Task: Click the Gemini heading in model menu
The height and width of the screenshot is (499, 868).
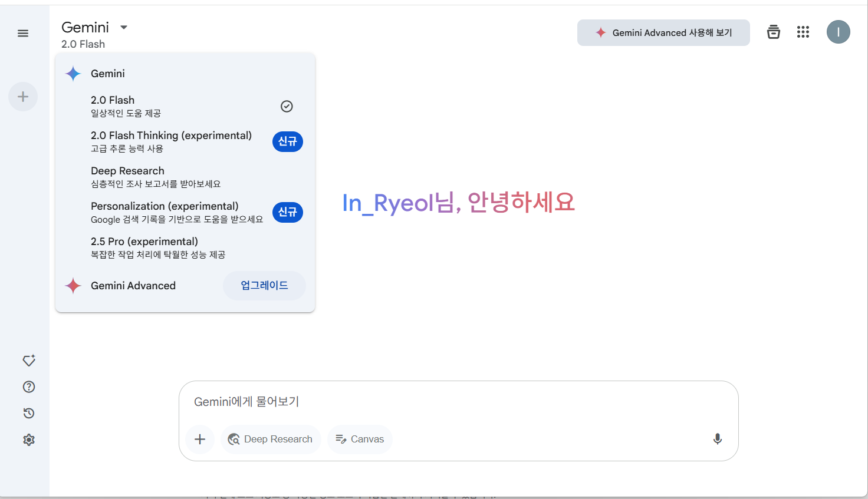Action: coord(108,74)
